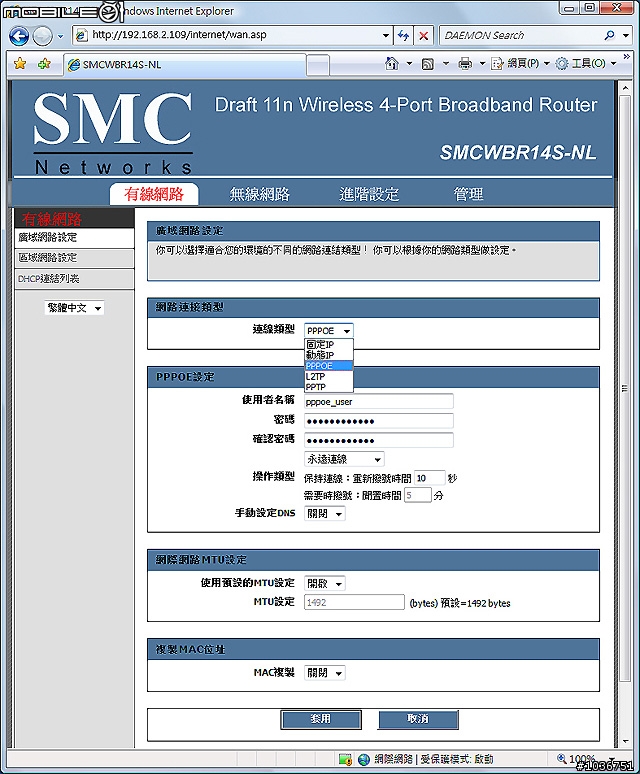Choose 動態IP from the connection list
Screen dimensions: 640x774
click(329, 355)
